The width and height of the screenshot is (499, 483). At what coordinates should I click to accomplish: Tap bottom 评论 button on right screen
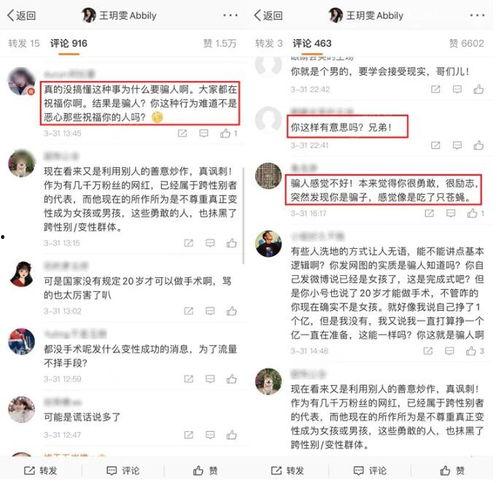[x=370, y=471]
